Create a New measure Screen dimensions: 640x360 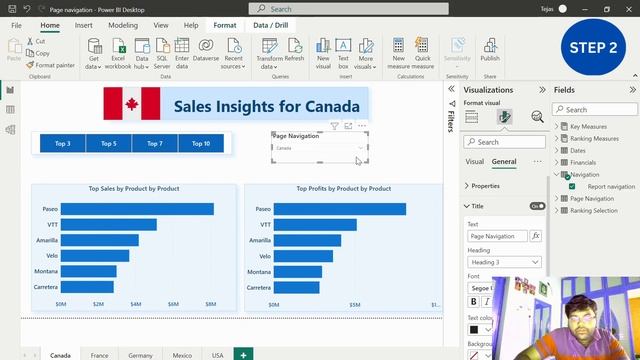click(x=398, y=53)
